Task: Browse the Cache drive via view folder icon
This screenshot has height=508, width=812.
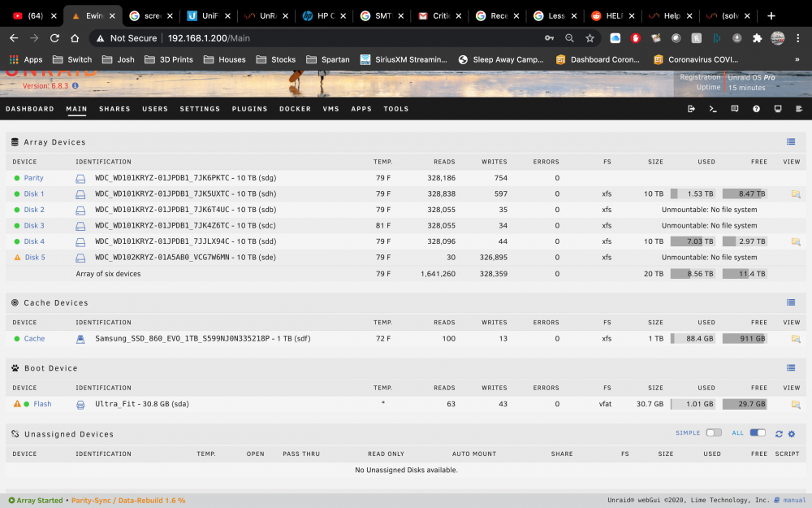Action: coord(796,338)
